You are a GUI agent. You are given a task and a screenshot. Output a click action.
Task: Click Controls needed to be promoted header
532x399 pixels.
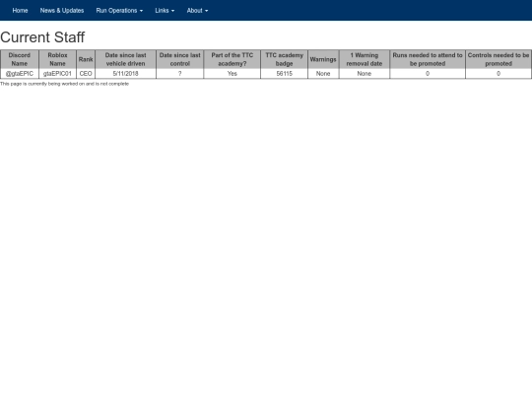(499, 59)
